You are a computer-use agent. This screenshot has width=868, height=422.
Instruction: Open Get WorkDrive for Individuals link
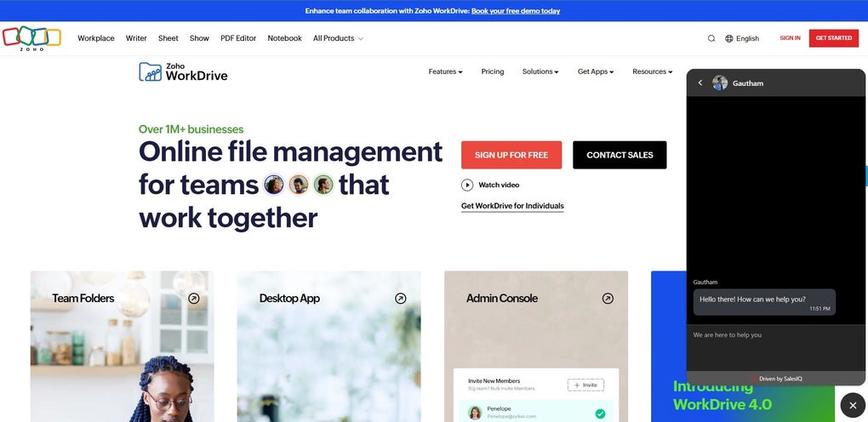tap(512, 206)
